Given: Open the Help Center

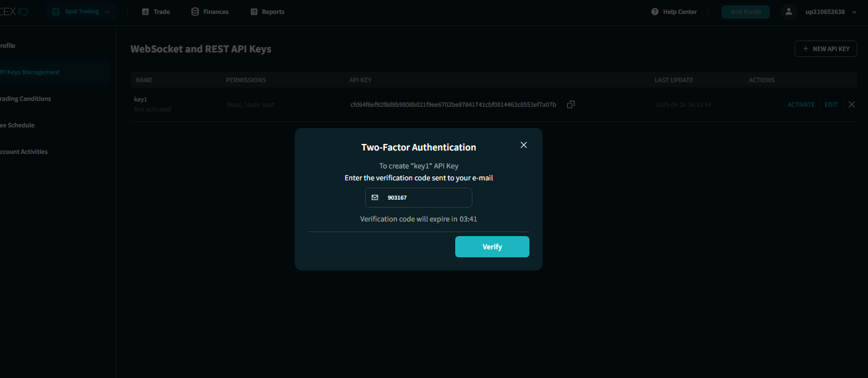Looking at the screenshot, I should point(674,12).
